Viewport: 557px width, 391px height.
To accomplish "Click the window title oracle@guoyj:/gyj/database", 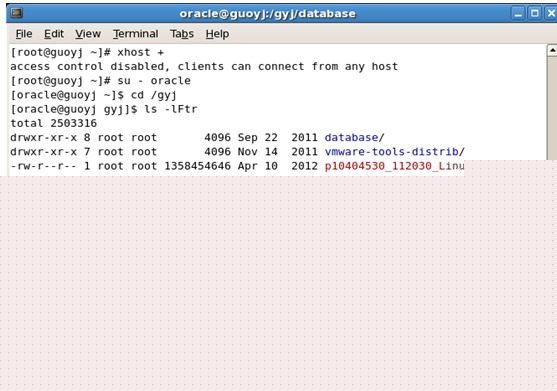I will (267, 13).
